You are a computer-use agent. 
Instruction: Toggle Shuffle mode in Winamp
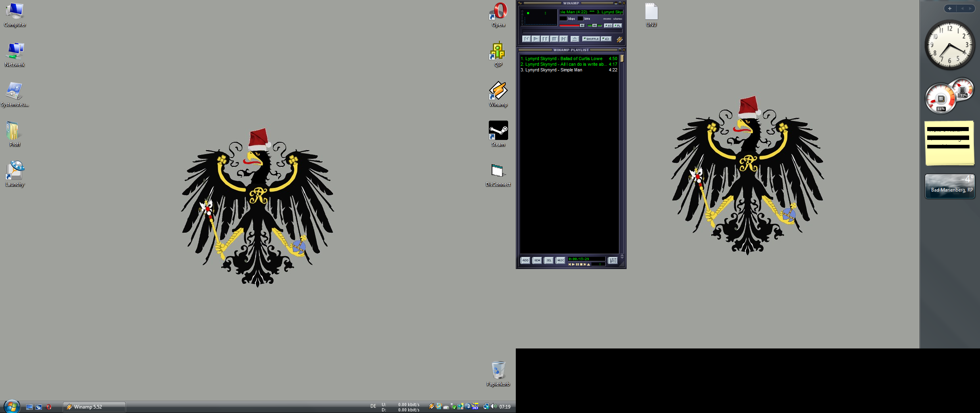[591, 39]
